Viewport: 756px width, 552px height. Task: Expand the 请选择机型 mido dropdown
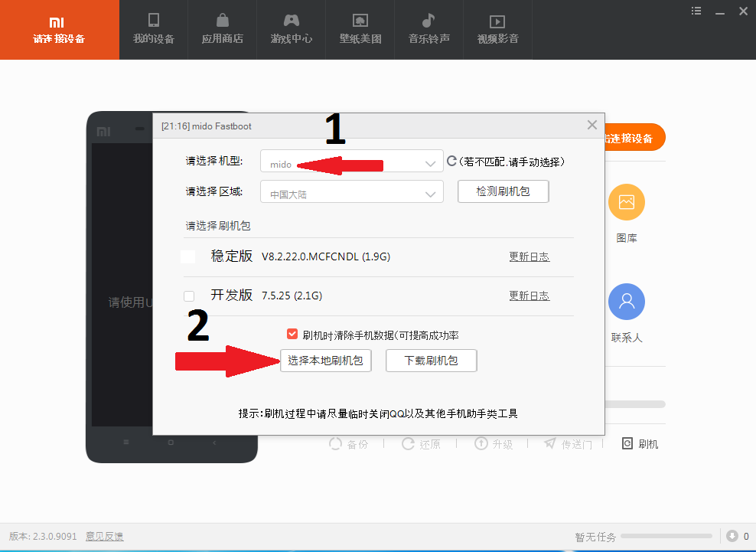point(351,163)
